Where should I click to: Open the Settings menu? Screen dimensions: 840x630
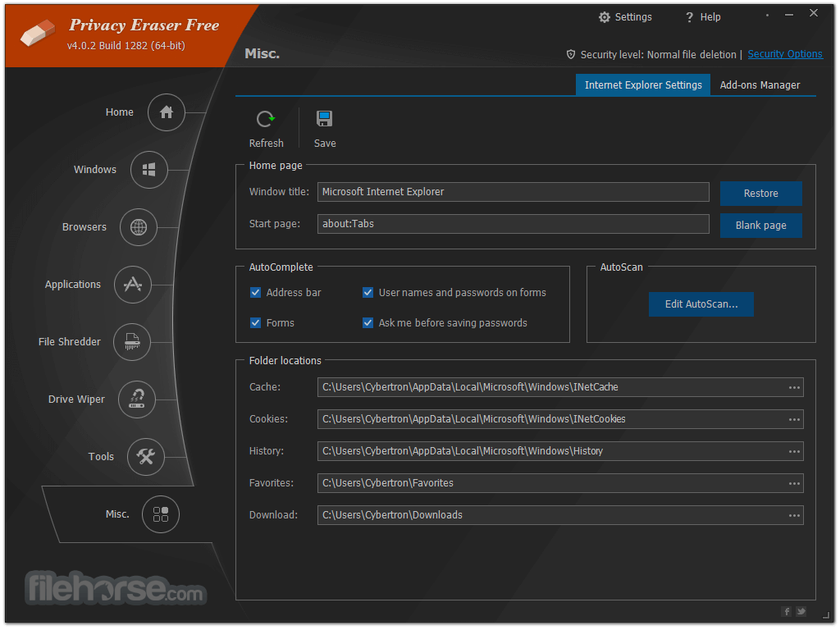(x=625, y=17)
